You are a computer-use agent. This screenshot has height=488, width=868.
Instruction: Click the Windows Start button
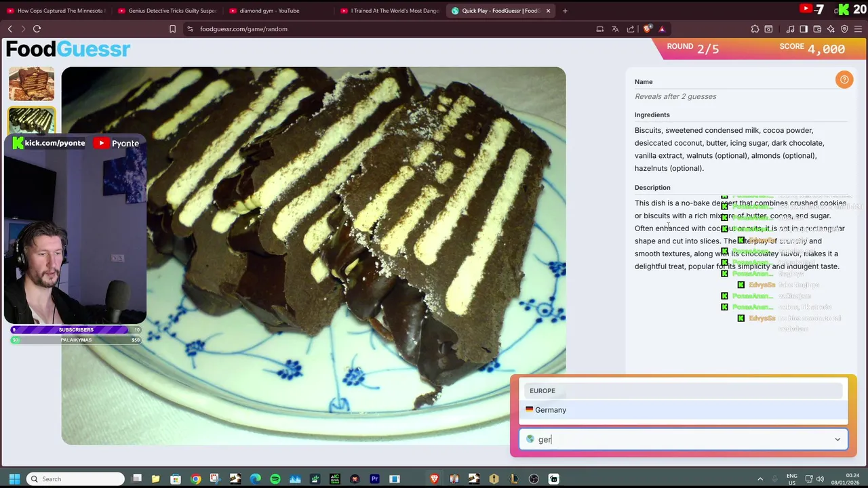(x=14, y=479)
